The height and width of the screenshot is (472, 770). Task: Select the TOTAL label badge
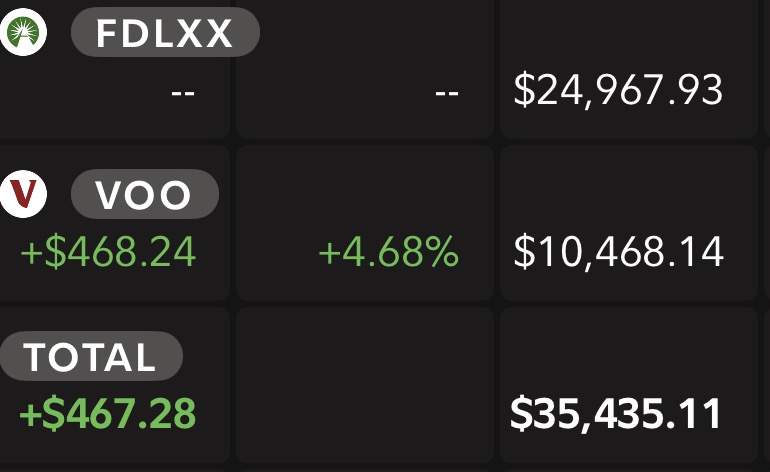[x=91, y=356]
